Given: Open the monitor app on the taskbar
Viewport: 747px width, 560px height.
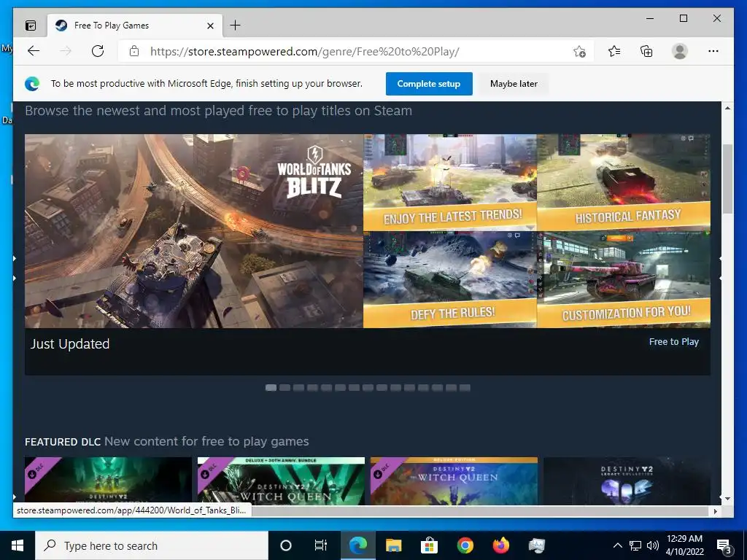Looking at the screenshot, I should point(536,545).
